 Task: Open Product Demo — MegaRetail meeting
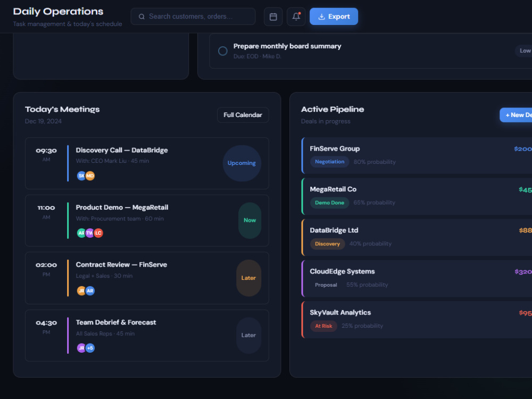(147, 221)
